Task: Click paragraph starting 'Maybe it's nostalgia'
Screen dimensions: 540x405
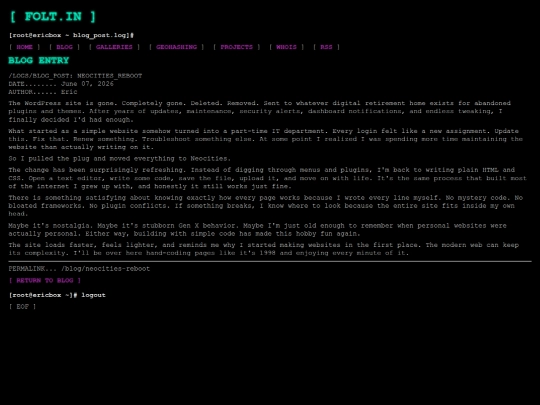Action: click(258, 230)
